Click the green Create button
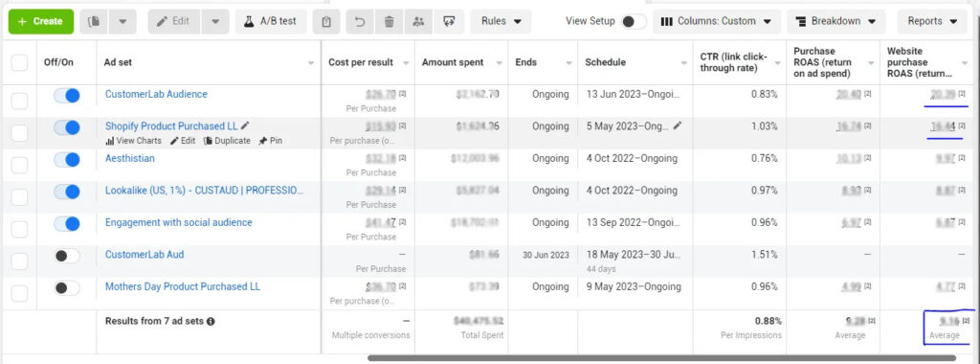The image size is (980, 364). 40,21
